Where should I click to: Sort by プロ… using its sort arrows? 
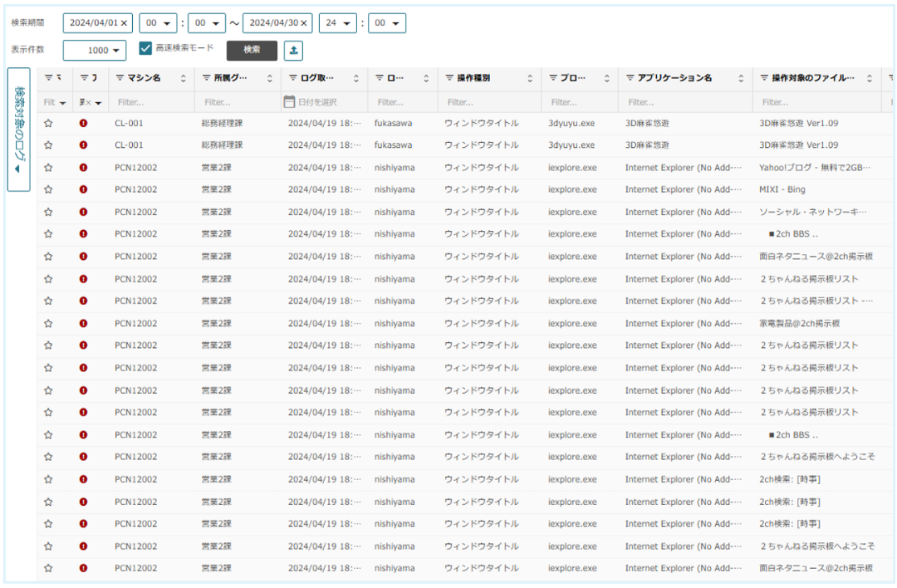pyautogui.click(x=607, y=78)
